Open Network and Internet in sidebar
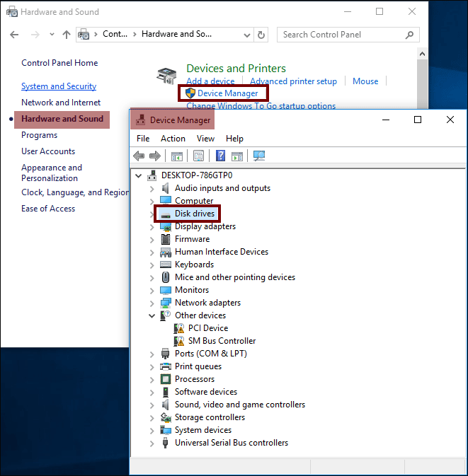The image size is (468, 476). pos(61,103)
